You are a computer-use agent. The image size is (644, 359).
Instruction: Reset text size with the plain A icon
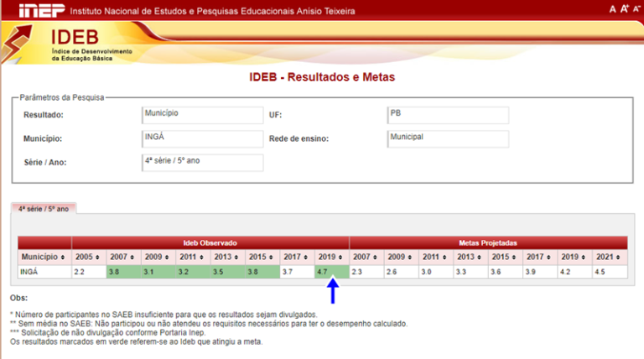pyautogui.click(x=613, y=9)
